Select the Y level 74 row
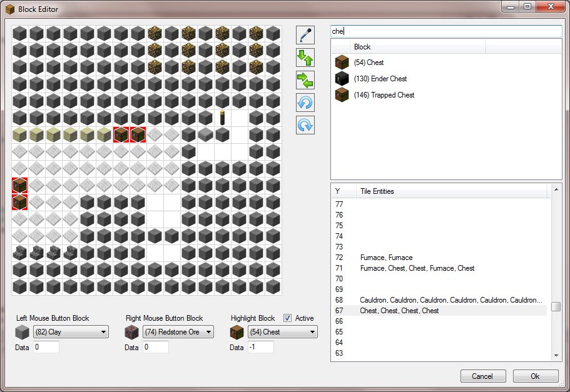 tap(440, 236)
